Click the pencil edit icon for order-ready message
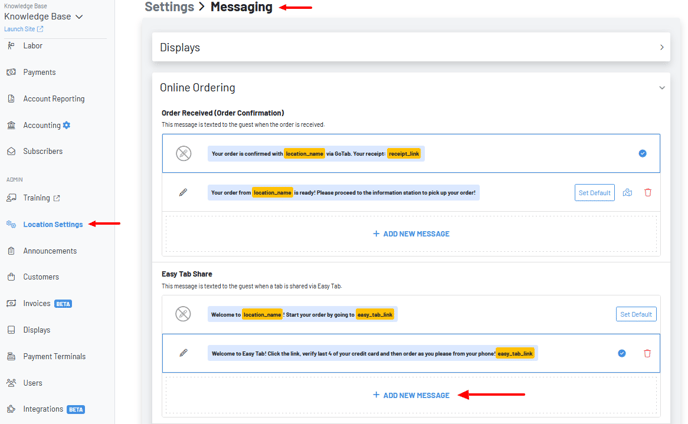 [x=183, y=192]
